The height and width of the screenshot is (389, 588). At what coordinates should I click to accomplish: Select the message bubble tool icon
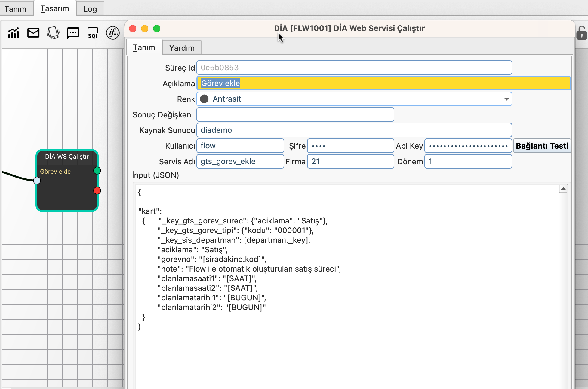point(73,33)
